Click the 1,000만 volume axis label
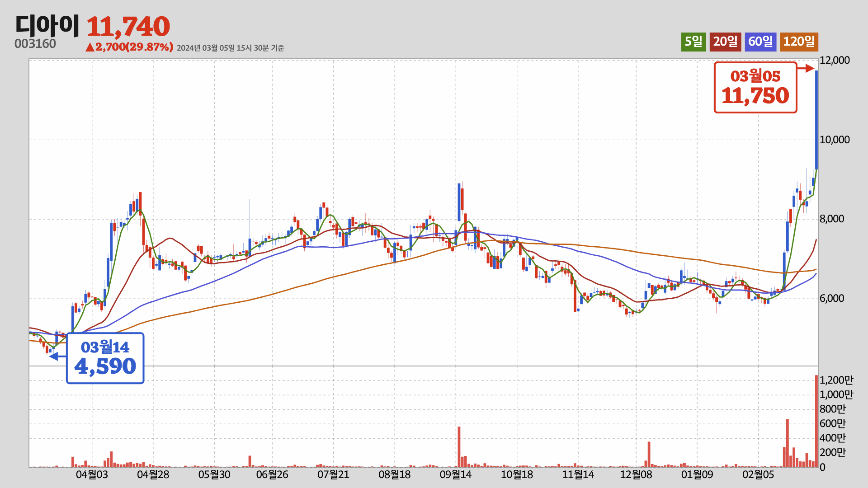Image resolution: width=868 pixels, height=488 pixels. pos(836,394)
